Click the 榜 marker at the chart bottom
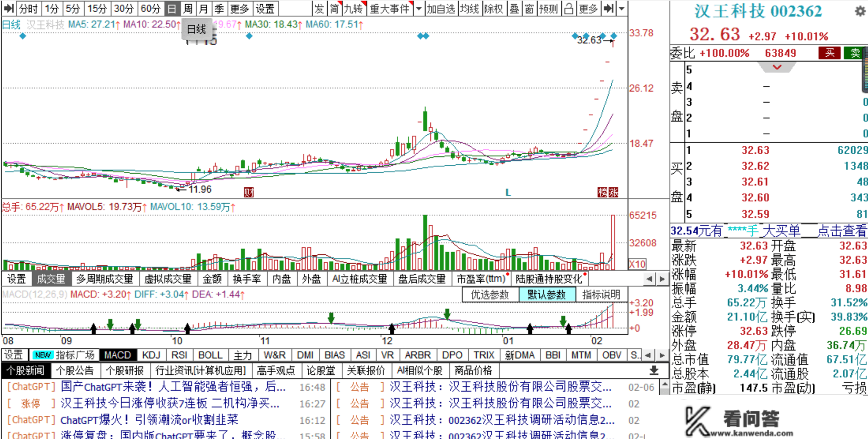This screenshot has width=868, height=439. [x=602, y=192]
